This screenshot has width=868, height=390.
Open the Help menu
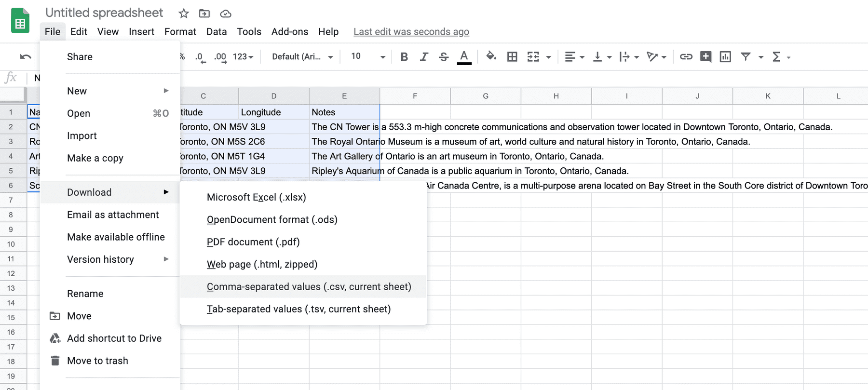click(328, 32)
